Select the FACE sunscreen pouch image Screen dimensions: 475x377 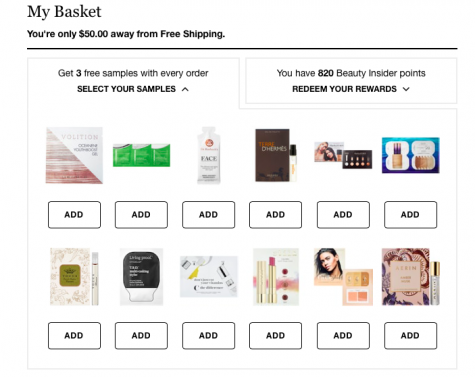coord(209,155)
